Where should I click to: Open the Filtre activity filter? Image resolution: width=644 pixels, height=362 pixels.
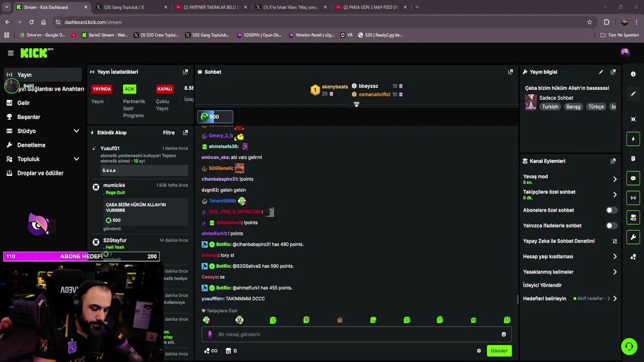tap(169, 133)
